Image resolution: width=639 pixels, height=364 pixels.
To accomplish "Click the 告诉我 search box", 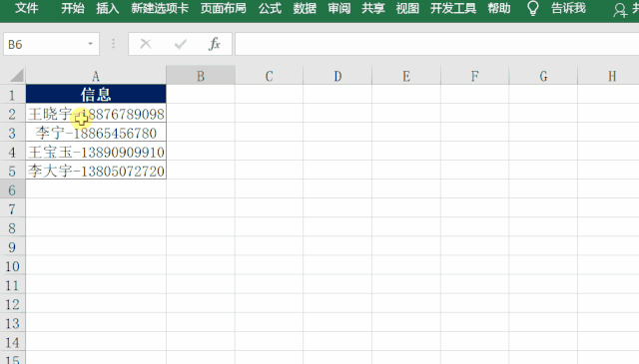I will click(568, 8).
